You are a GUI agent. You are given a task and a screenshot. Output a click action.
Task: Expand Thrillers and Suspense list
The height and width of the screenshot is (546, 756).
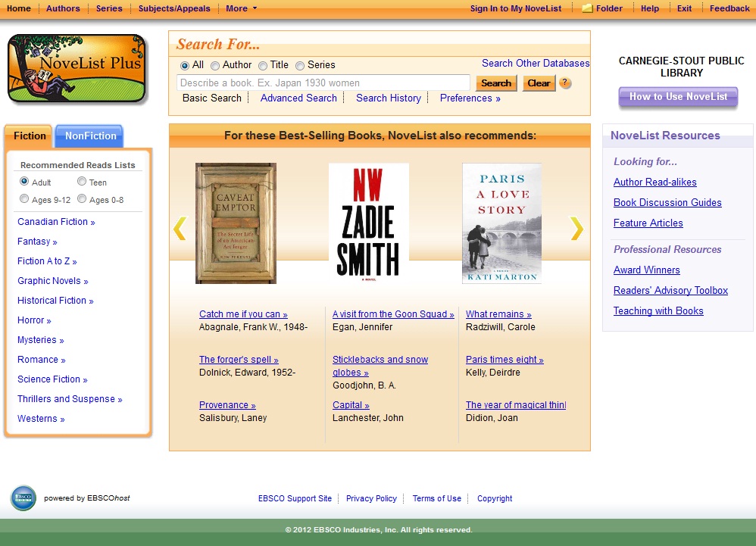70,399
